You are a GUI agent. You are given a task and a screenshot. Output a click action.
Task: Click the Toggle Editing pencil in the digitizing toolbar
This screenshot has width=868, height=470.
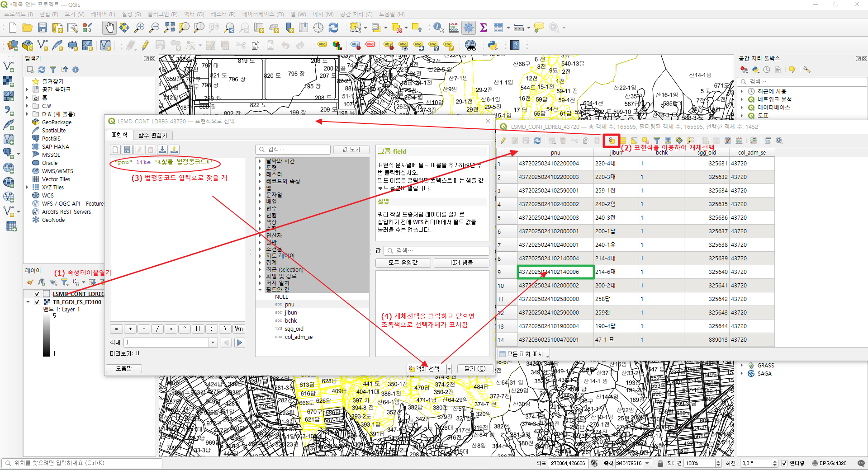[145, 45]
